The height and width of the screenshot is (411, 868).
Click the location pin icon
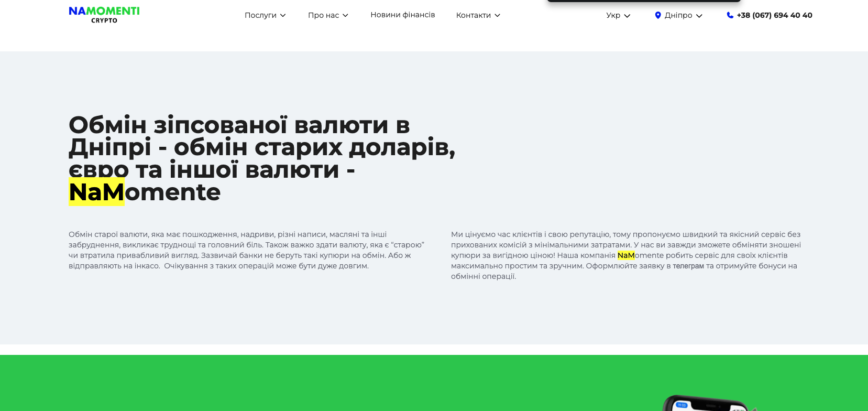[x=658, y=15]
